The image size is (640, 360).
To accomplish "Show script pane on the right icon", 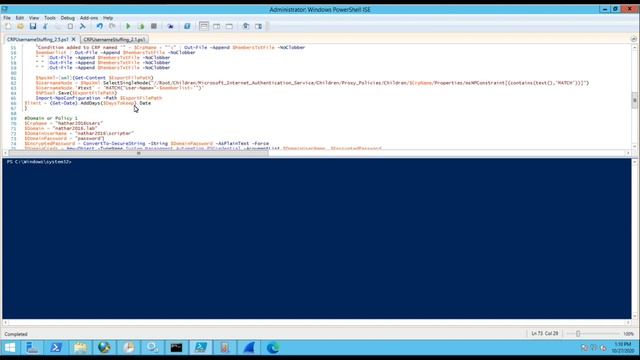I will pyautogui.click(x=216, y=26).
